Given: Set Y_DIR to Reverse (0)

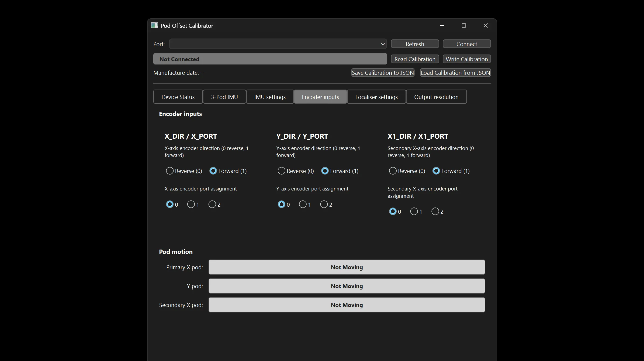Looking at the screenshot, I should coord(296,171).
